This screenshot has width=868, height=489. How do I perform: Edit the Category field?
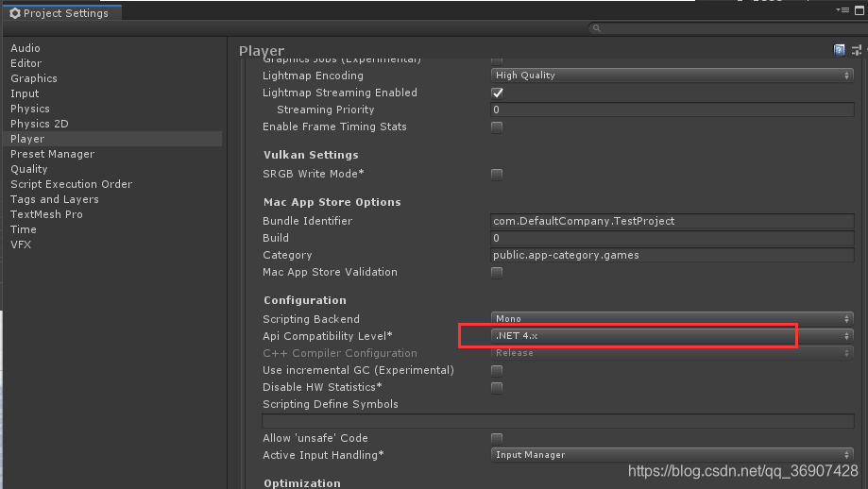(672, 255)
